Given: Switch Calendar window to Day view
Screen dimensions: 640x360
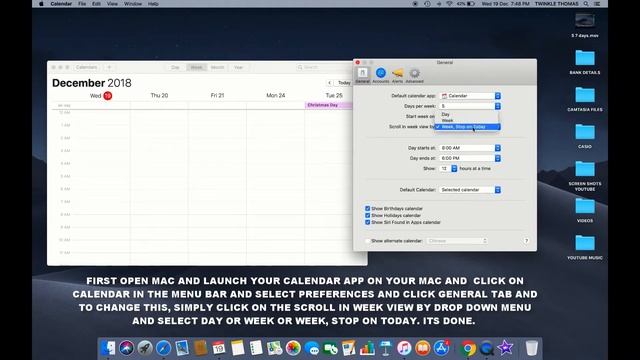Looking at the screenshot, I should pyautogui.click(x=176, y=67).
